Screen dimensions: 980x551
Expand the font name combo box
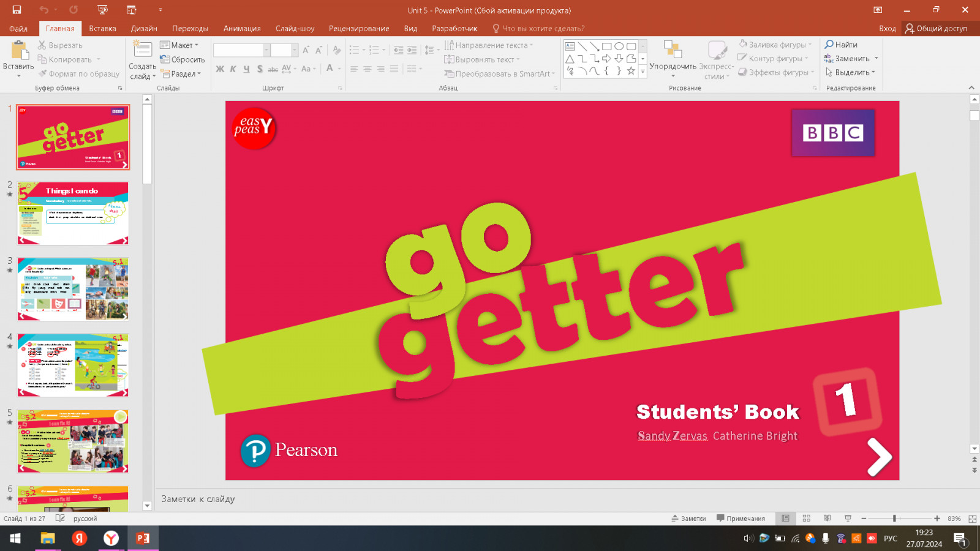[266, 50]
